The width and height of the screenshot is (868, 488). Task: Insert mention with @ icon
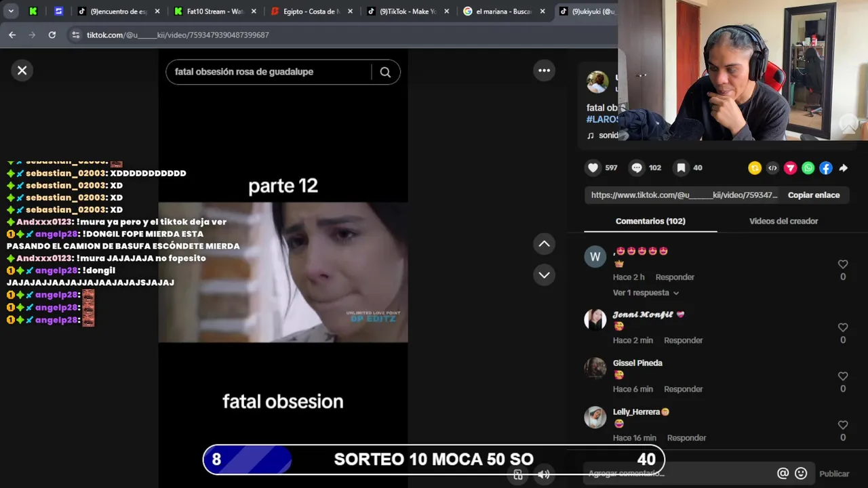coord(783,474)
